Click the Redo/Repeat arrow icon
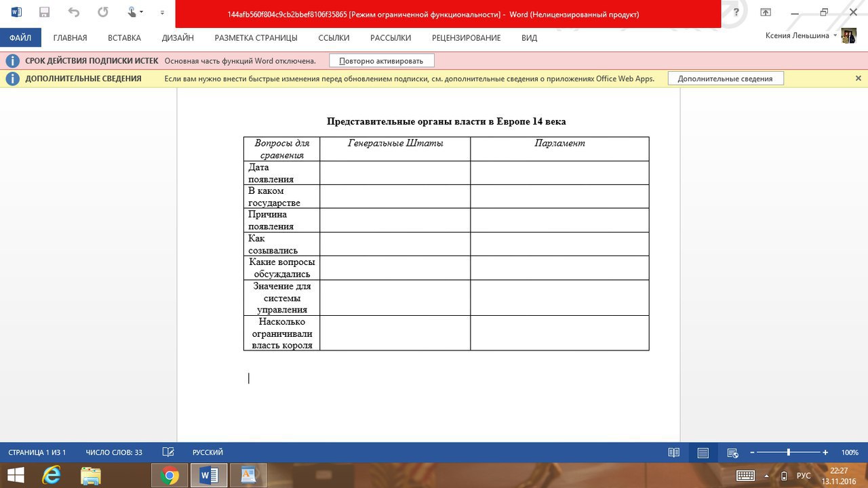This screenshot has height=488, width=868. point(103,12)
